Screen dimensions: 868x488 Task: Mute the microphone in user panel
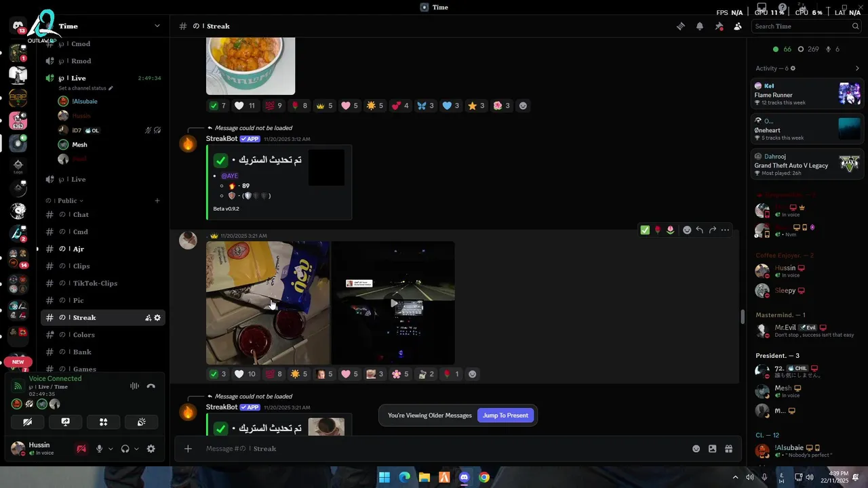(100, 449)
